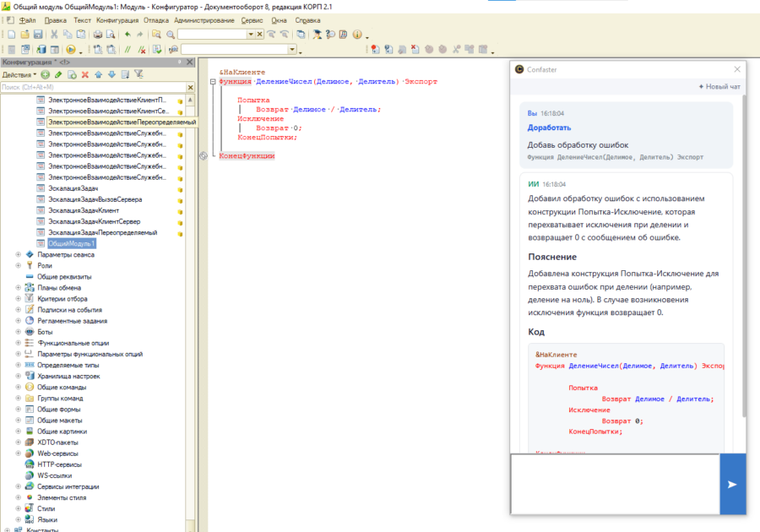Click the filter funnel icon in Configuration panel
760x532 pixels.
pos(138,74)
